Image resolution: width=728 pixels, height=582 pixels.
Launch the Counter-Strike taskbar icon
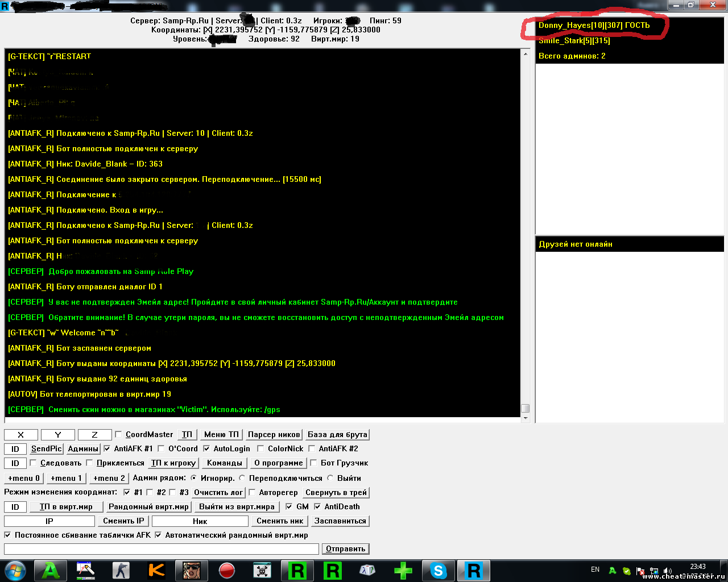[121, 570]
